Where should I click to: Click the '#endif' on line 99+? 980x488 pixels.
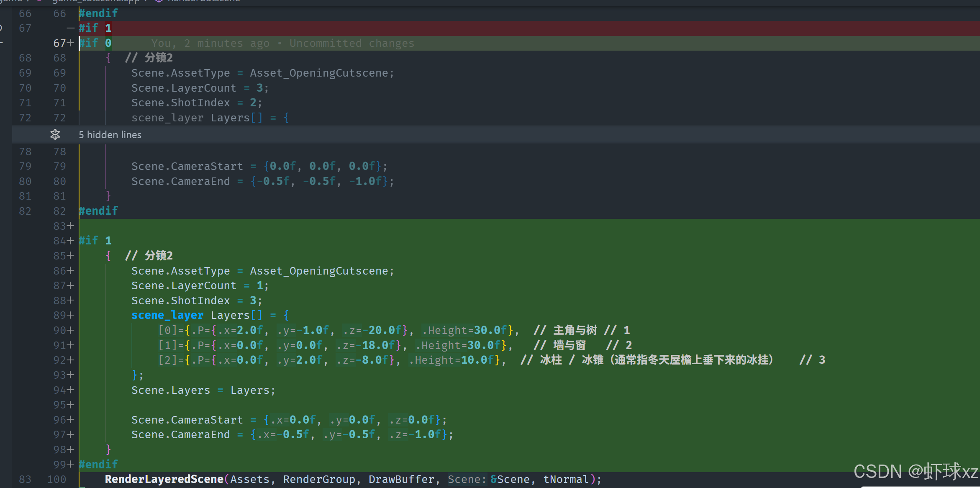(x=98, y=465)
